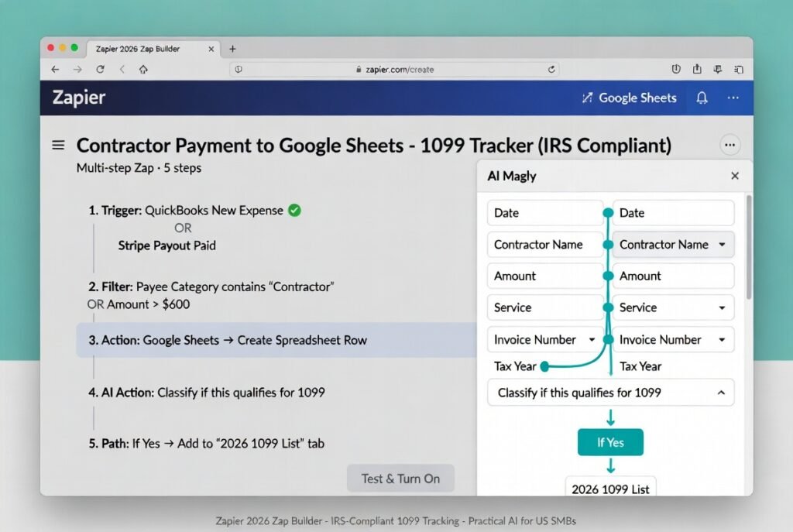The image size is (793, 532).
Task: Click the browser Share icon
Action: pos(696,69)
